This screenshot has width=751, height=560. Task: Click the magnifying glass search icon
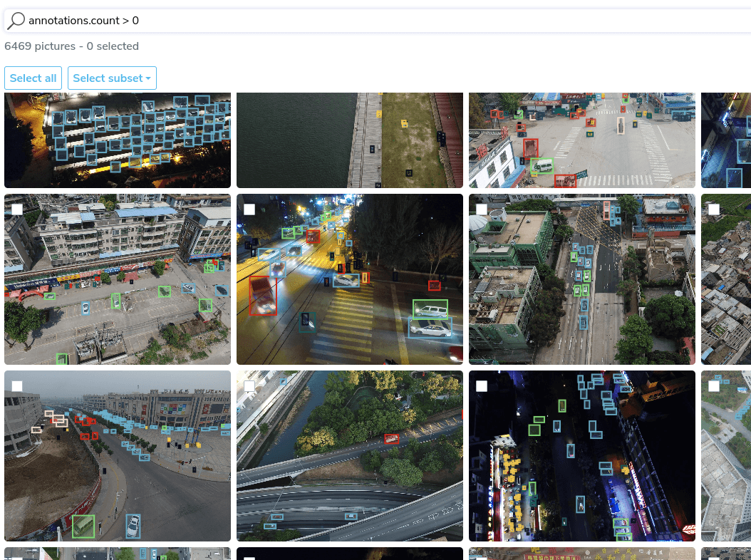click(x=16, y=21)
